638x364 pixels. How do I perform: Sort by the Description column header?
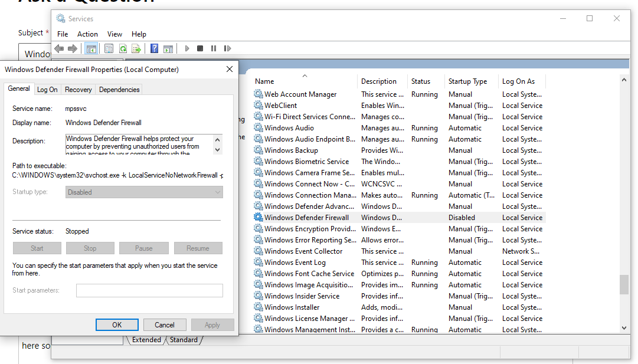point(382,81)
